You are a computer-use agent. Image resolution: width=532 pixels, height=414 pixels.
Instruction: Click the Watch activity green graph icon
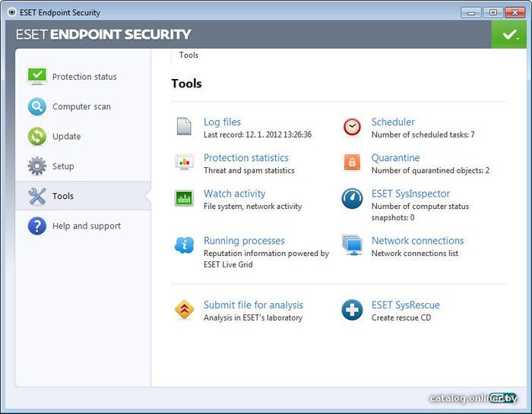point(184,198)
